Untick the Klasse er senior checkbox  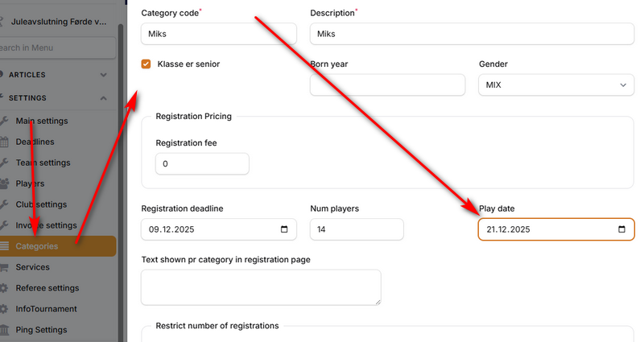[147, 64]
